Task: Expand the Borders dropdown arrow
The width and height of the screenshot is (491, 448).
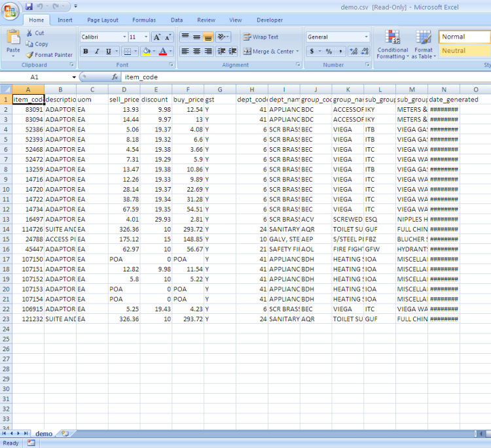Action: 136,51
